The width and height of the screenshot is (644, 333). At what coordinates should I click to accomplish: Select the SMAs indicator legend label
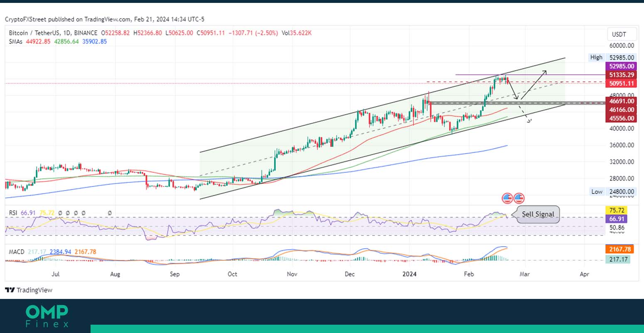click(16, 42)
